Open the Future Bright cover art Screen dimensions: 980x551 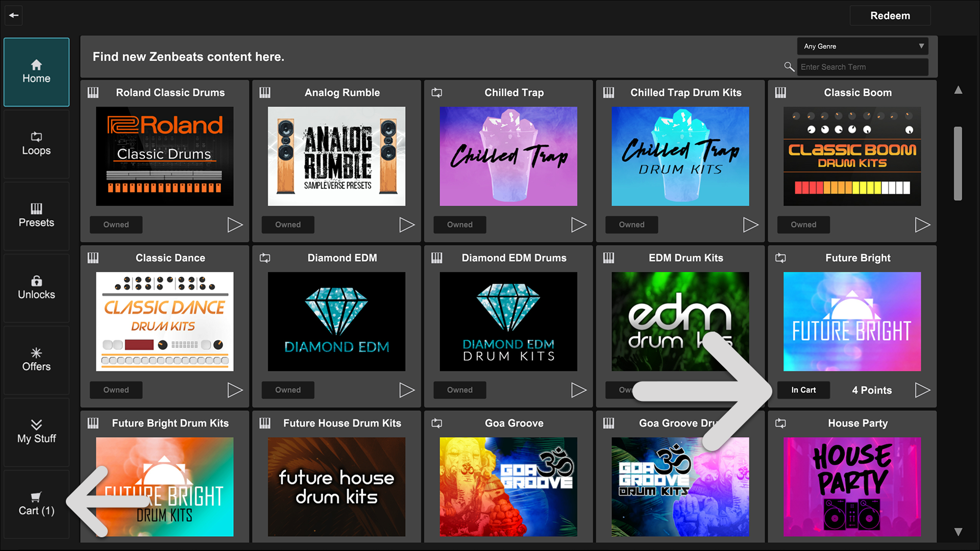[x=852, y=321]
